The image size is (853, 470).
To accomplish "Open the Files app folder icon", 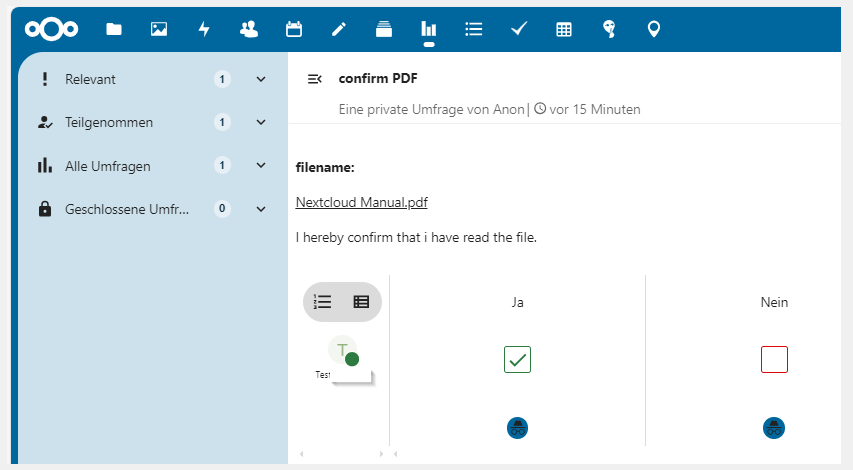I will (x=114, y=29).
